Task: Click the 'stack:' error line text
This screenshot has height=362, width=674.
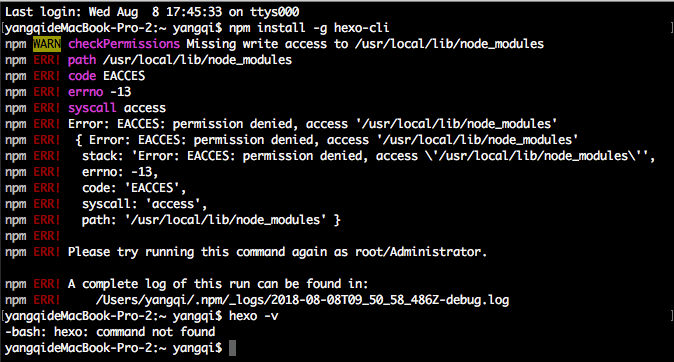Action: (x=368, y=156)
